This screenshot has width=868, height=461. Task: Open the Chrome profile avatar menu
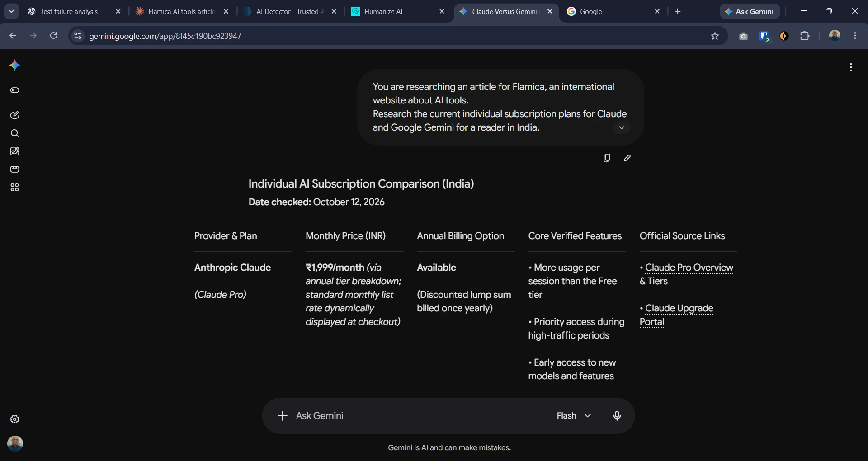click(835, 36)
